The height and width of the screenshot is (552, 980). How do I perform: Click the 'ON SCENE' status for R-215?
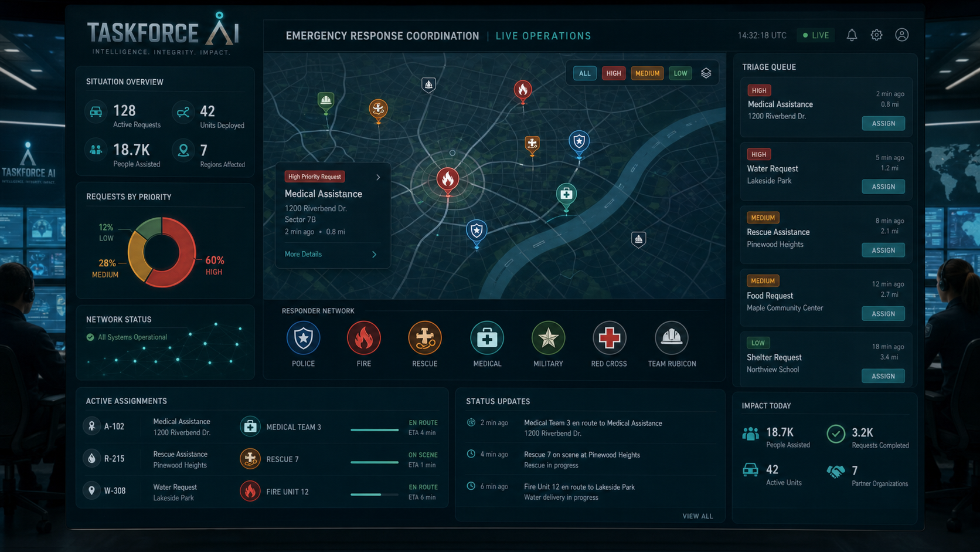tap(423, 455)
